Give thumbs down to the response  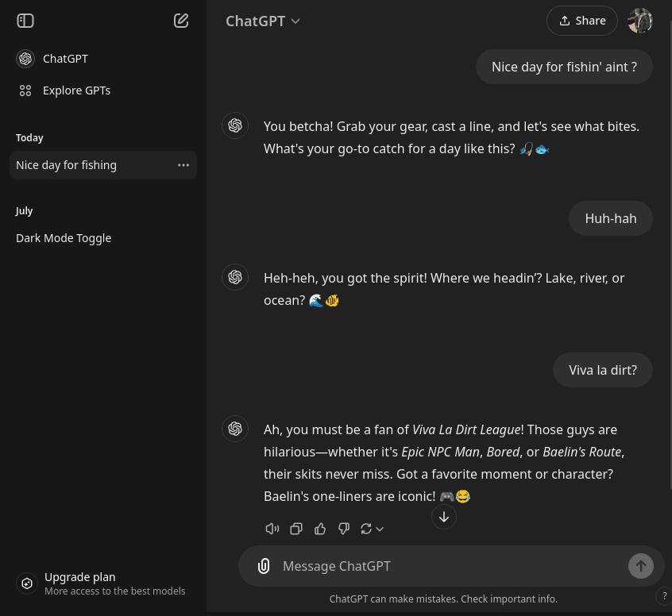tap(344, 529)
